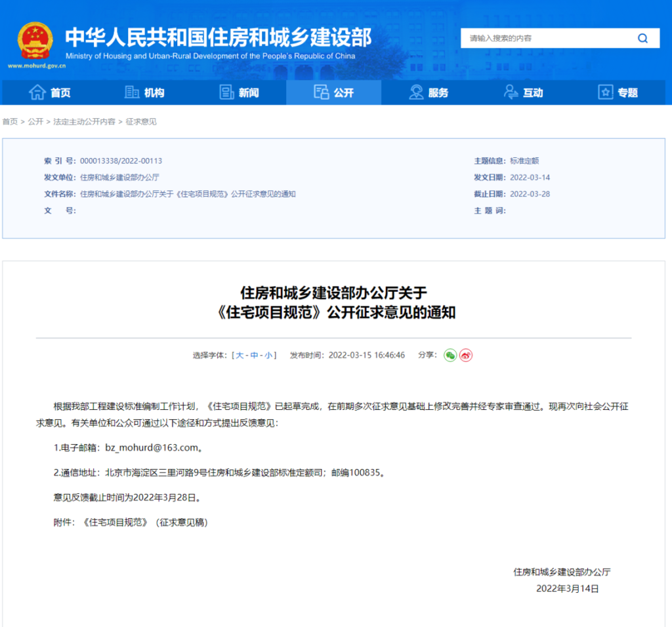The height and width of the screenshot is (627, 672).
Task: Click the star icon beside 专题
Action: (x=604, y=92)
